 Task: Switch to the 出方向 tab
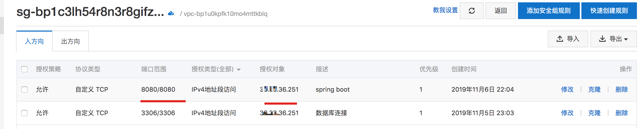70,41
